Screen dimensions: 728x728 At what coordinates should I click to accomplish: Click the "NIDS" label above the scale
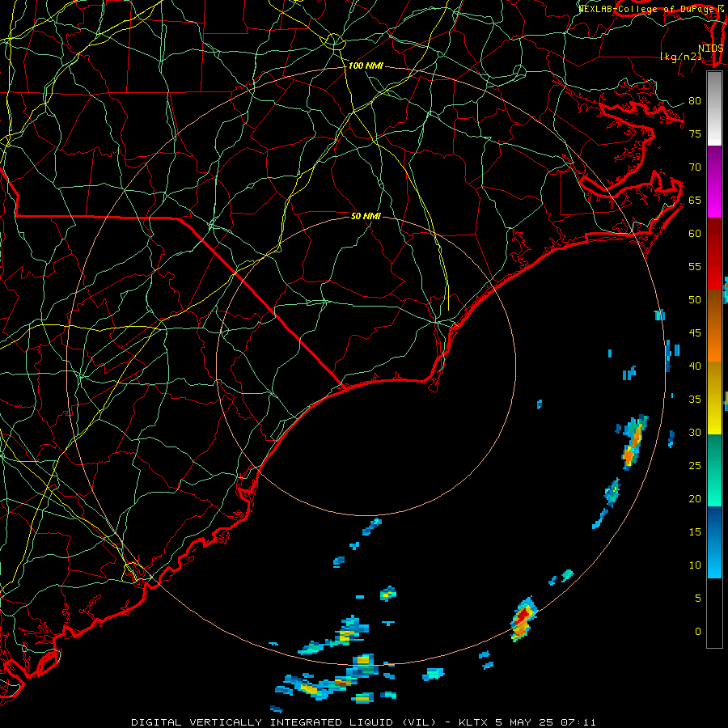click(710, 49)
